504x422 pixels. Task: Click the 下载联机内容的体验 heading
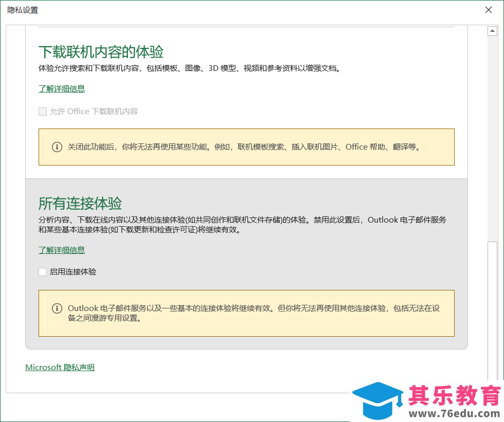tap(101, 52)
